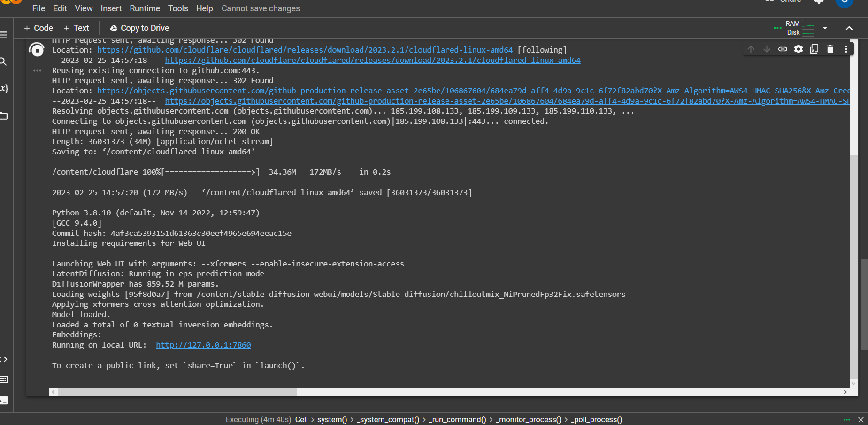This screenshot has height=425, width=868.
Task: Copy a link to the current cell
Action: [x=783, y=49]
